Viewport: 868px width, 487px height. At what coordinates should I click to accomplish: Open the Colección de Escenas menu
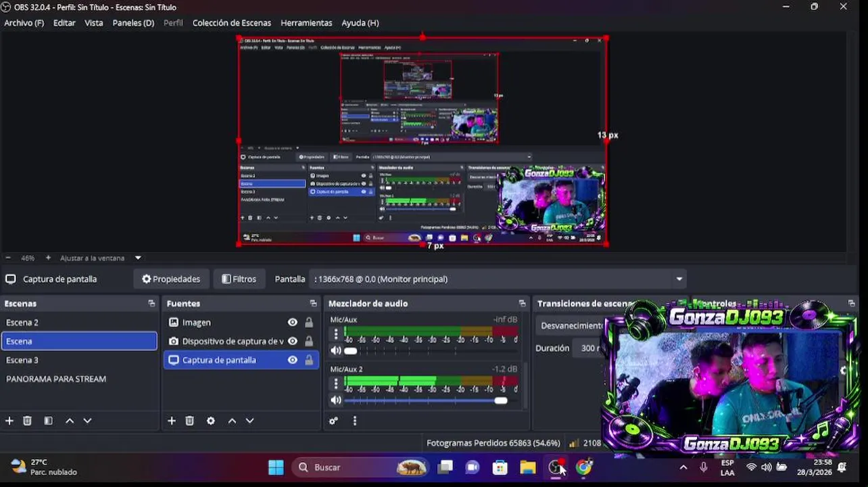pyautogui.click(x=232, y=23)
